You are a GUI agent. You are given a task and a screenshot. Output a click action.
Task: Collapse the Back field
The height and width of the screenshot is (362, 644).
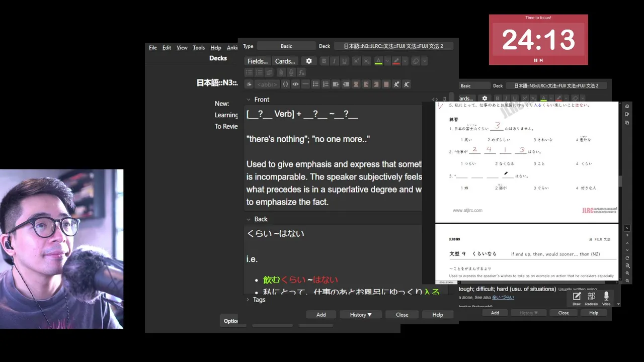(x=249, y=219)
